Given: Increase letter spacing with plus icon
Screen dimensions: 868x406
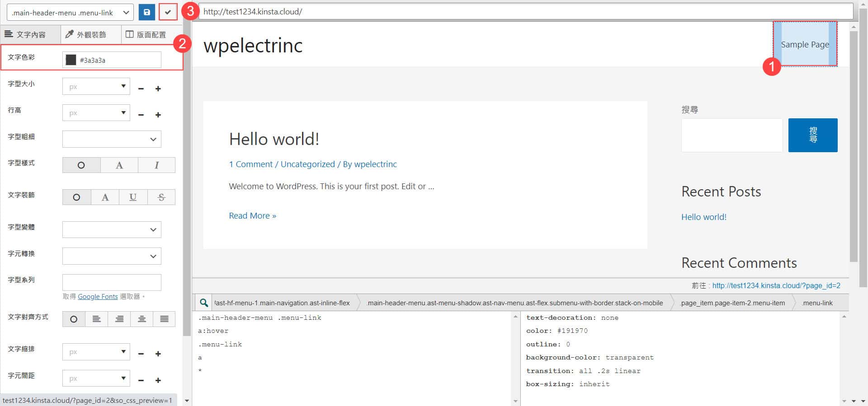Looking at the screenshot, I should (x=158, y=380).
